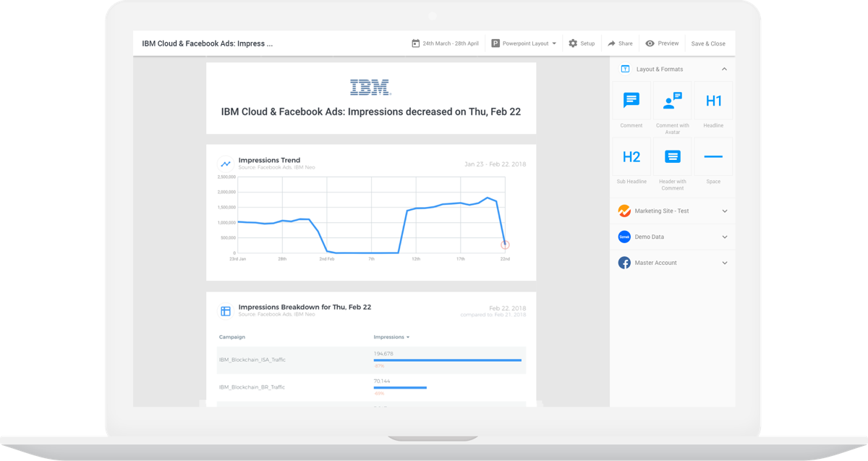Click the 194,678 impressions value
The height and width of the screenshot is (461, 868).
383,354
